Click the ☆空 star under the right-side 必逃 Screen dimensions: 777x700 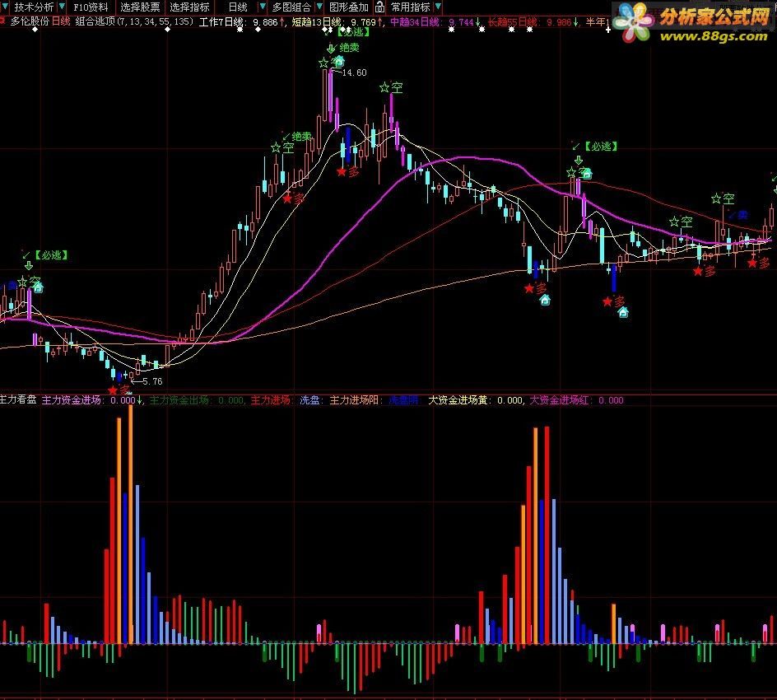571,172
